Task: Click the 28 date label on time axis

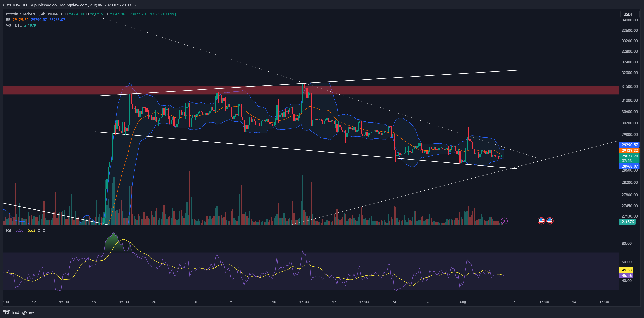Action: pos(428,302)
